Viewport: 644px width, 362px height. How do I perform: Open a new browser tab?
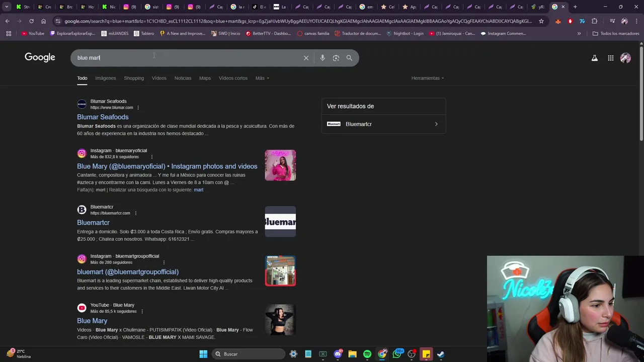[x=575, y=7]
